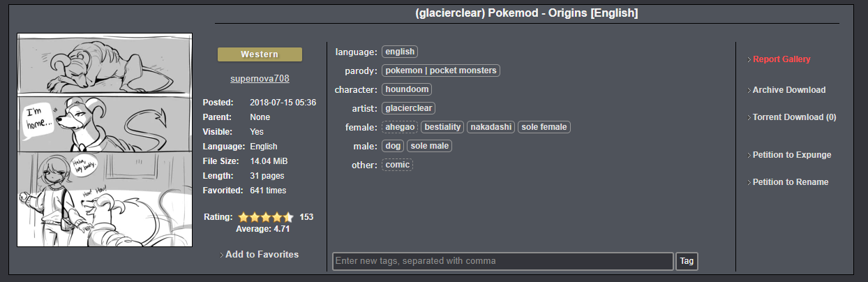Screen dimensions: 868x282
Task: Click the gallery title heading
Action: (x=527, y=13)
